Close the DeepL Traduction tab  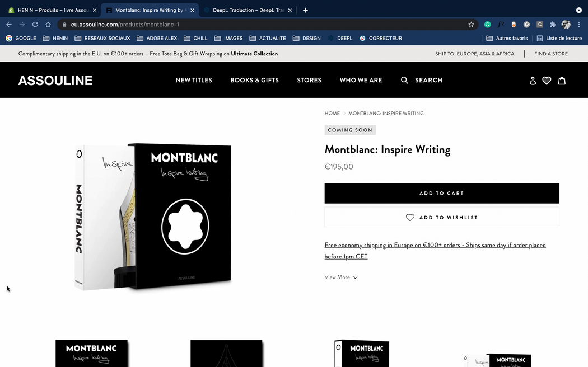[290, 10]
